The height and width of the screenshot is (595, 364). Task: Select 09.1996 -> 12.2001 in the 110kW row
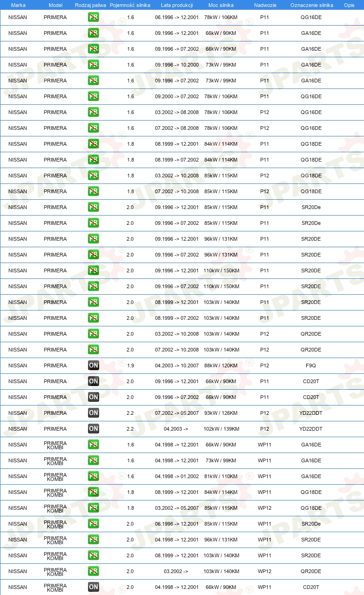[177, 270]
